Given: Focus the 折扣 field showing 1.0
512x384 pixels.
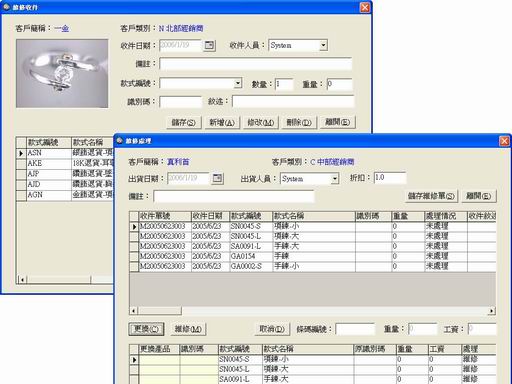Looking at the screenshot, I should point(390,178).
